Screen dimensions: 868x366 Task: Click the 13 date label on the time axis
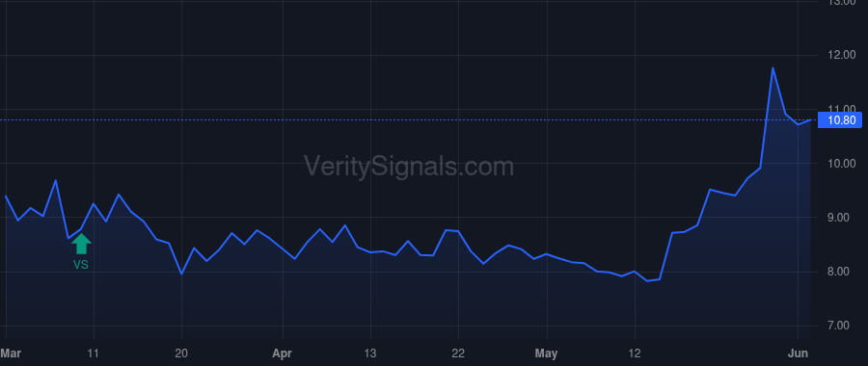pyautogui.click(x=369, y=353)
